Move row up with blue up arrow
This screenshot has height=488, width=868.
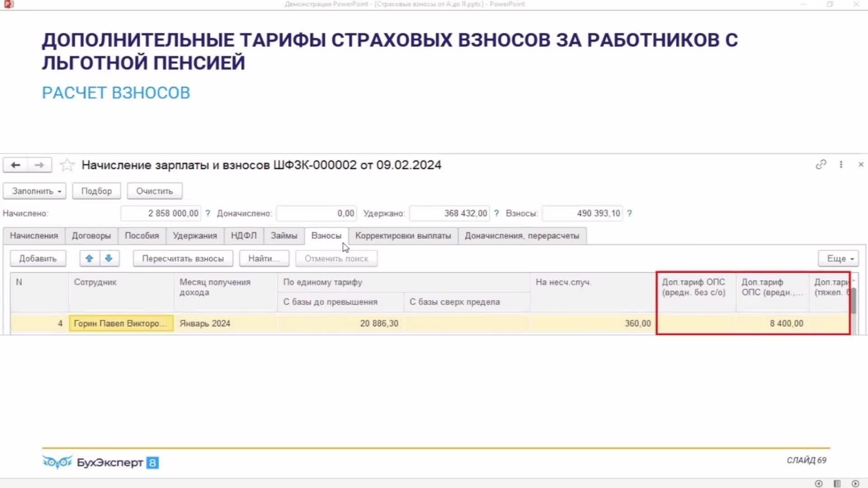click(89, 258)
